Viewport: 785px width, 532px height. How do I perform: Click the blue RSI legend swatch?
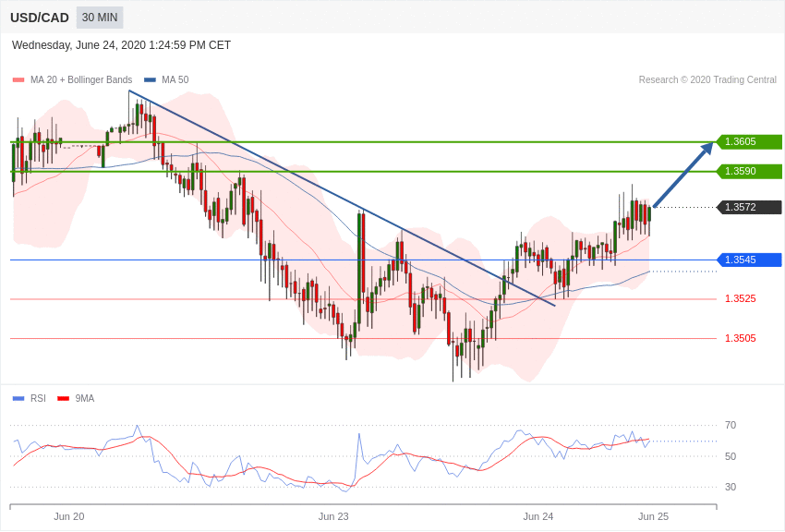tap(18, 399)
